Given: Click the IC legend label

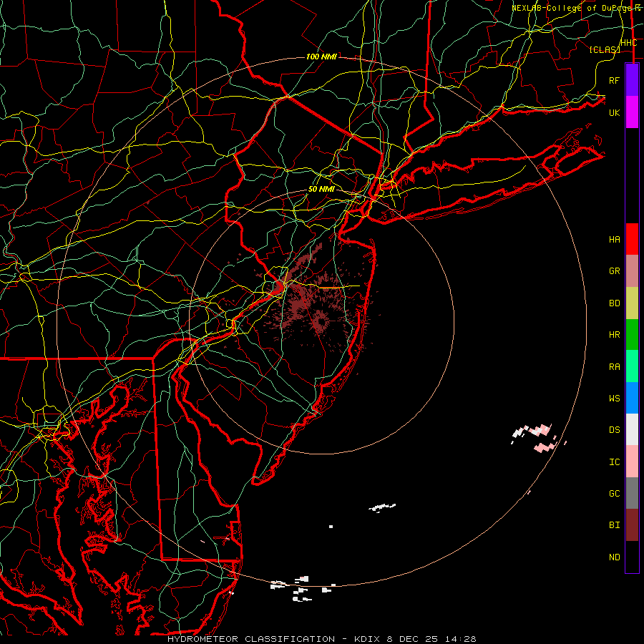Looking at the screenshot, I should 615,462.
